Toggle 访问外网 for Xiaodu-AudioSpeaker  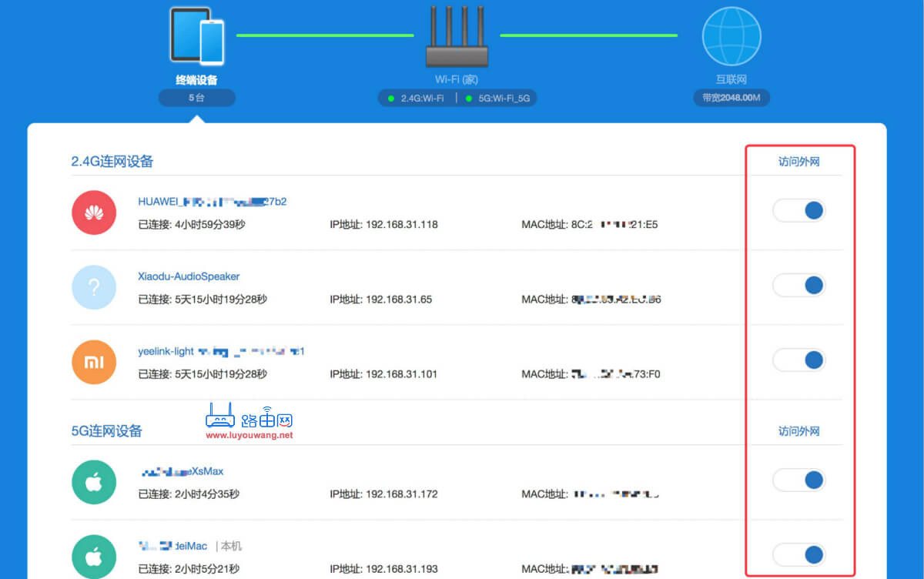coord(799,285)
